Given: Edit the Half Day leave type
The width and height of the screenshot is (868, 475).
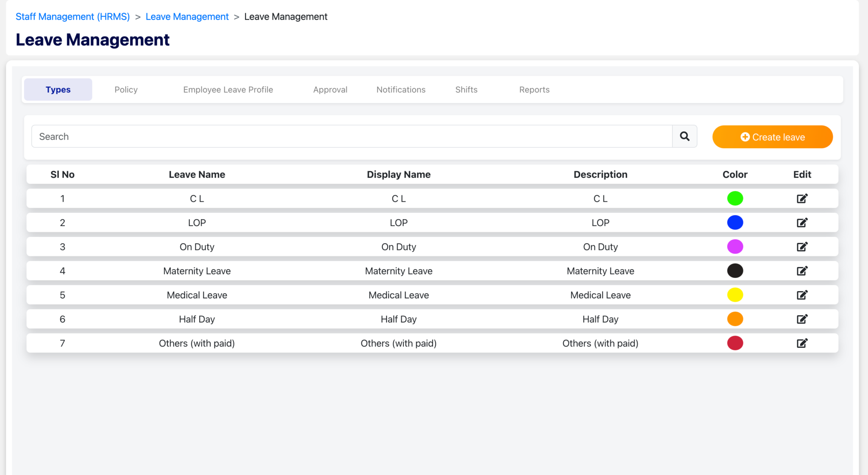Looking at the screenshot, I should pyautogui.click(x=802, y=319).
